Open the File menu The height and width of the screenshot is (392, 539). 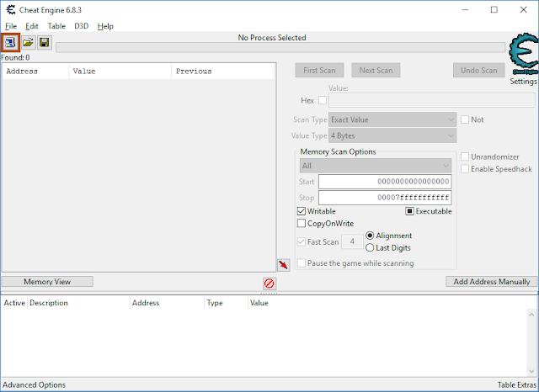11,26
